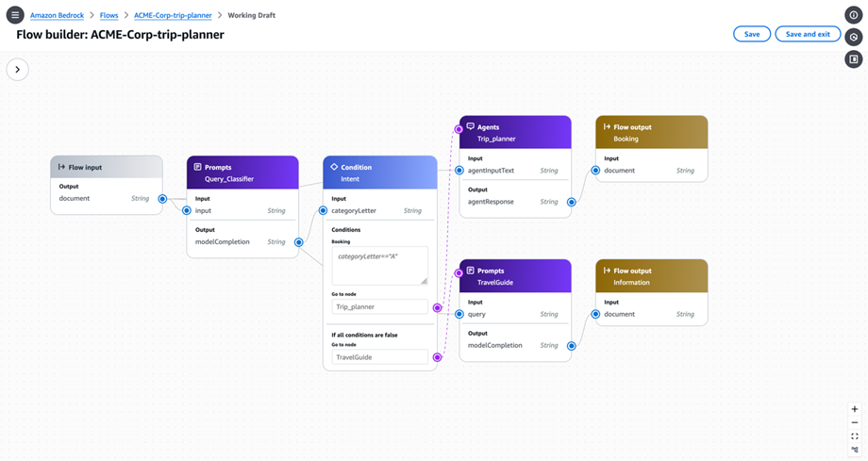868x461 pixels.
Task: Click the categoryLetter text label
Action: pos(354,211)
